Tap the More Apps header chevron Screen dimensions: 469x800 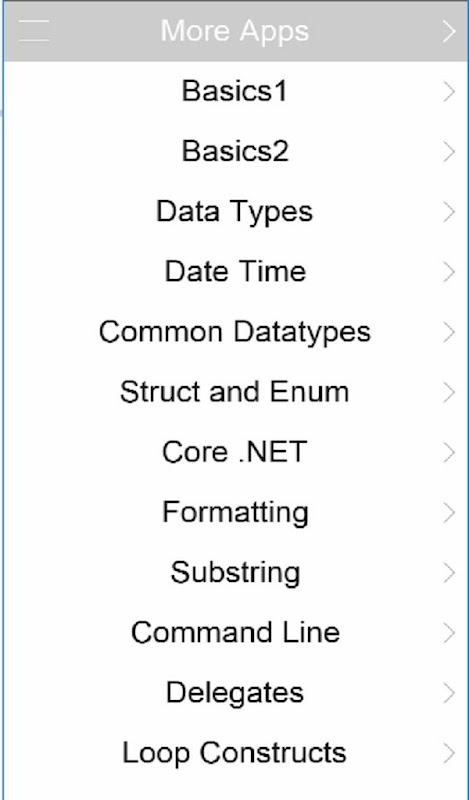pos(449,32)
